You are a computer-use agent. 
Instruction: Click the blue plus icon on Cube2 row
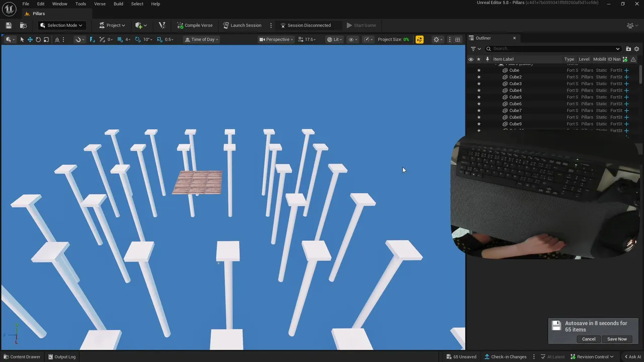point(626,77)
